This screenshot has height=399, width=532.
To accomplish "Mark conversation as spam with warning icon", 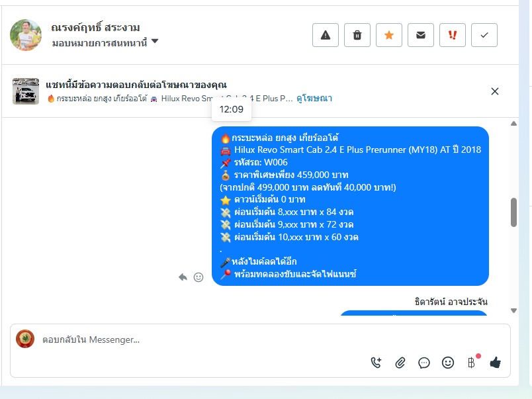I will [326, 35].
